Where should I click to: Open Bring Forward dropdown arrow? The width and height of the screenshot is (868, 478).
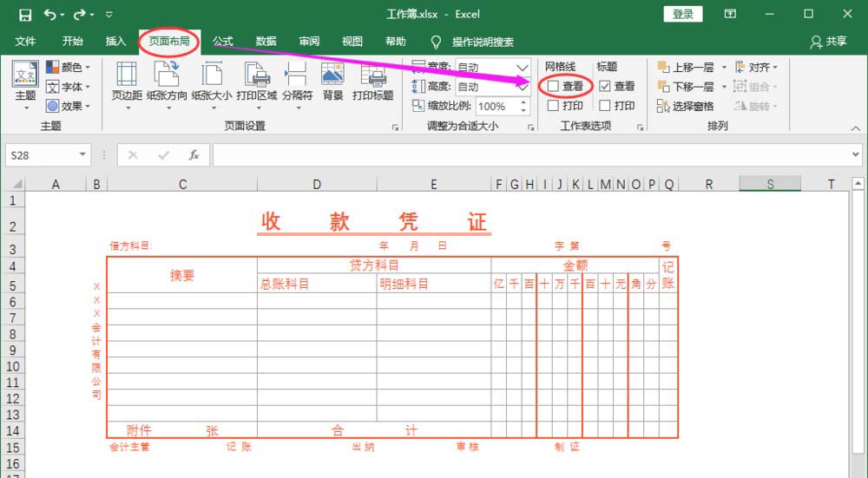pos(724,68)
